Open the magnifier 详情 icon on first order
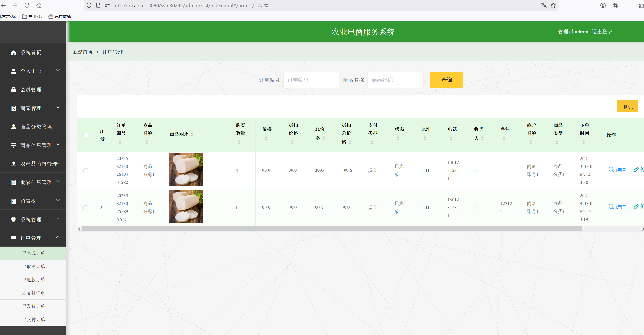This screenshot has height=335, width=644. point(611,170)
